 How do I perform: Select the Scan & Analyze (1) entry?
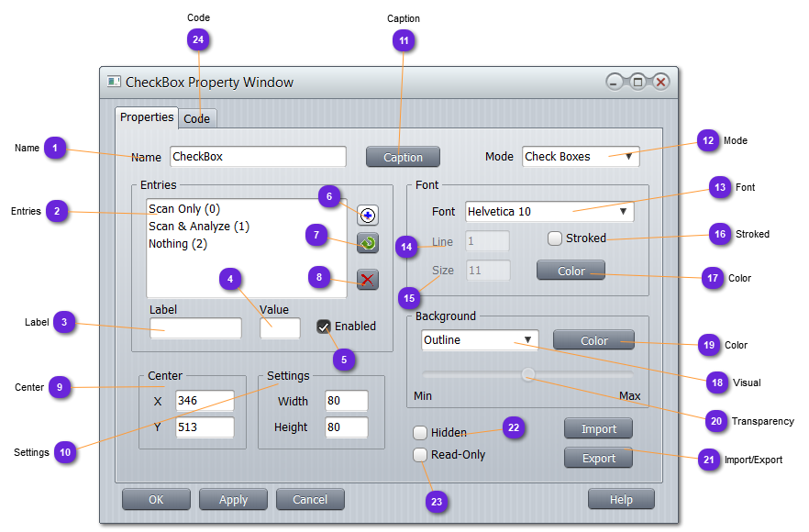click(199, 227)
